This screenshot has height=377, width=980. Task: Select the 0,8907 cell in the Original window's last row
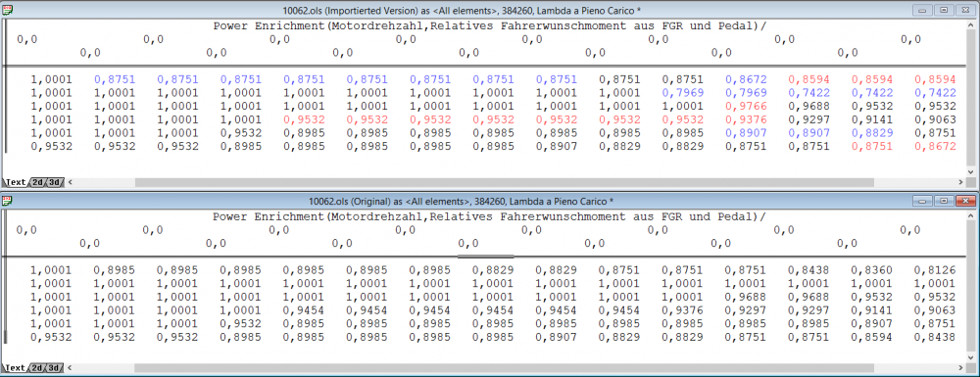click(x=557, y=337)
